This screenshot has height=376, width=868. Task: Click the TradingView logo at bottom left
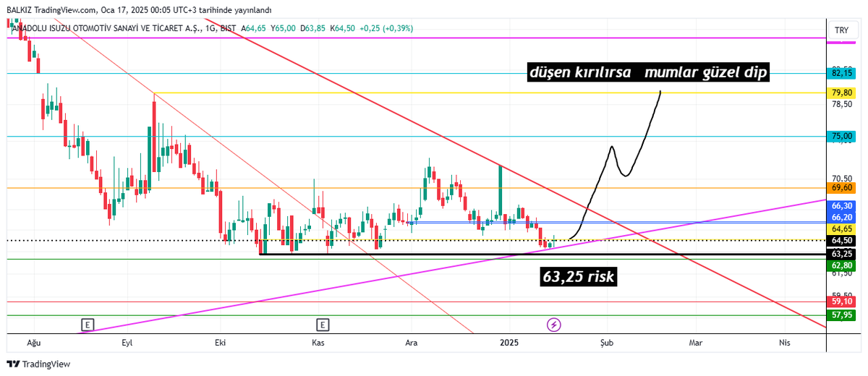tap(38, 364)
